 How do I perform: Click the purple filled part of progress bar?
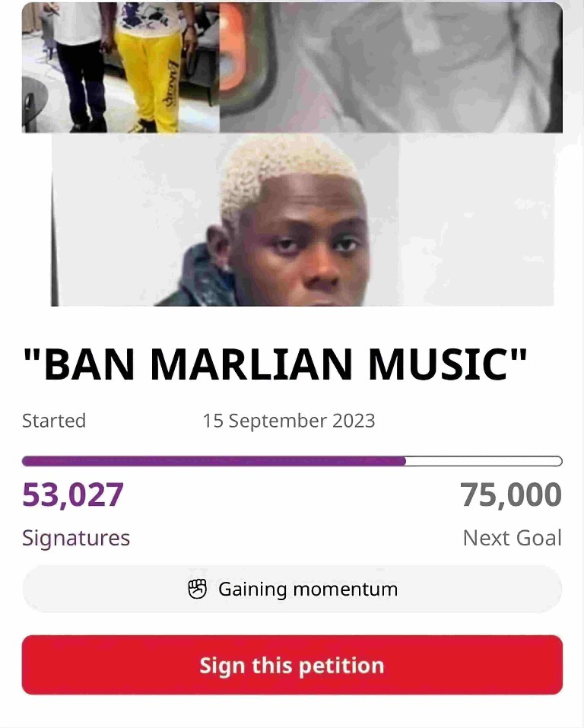point(214,461)
